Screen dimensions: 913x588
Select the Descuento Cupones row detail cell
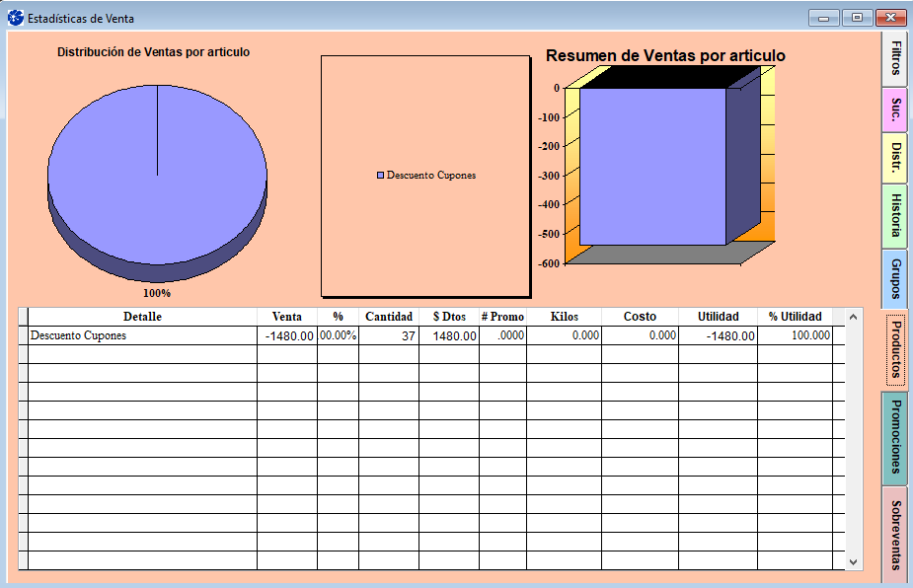coord(142,335)
